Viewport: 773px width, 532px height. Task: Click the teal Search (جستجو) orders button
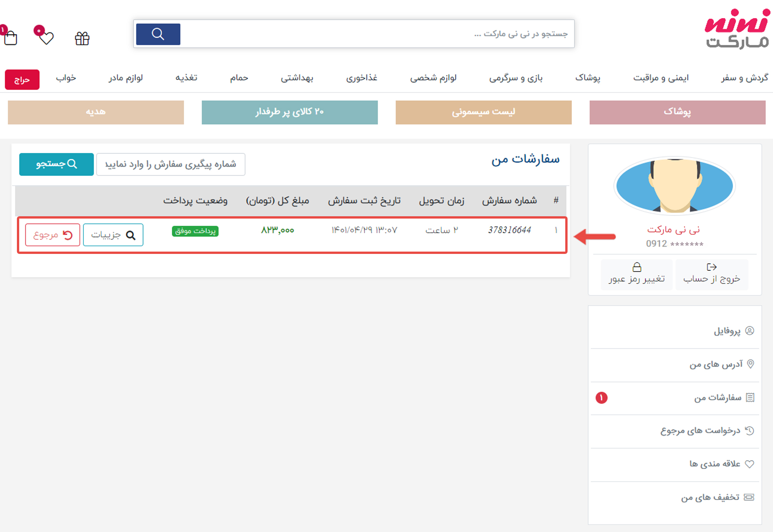coord(56,164)
